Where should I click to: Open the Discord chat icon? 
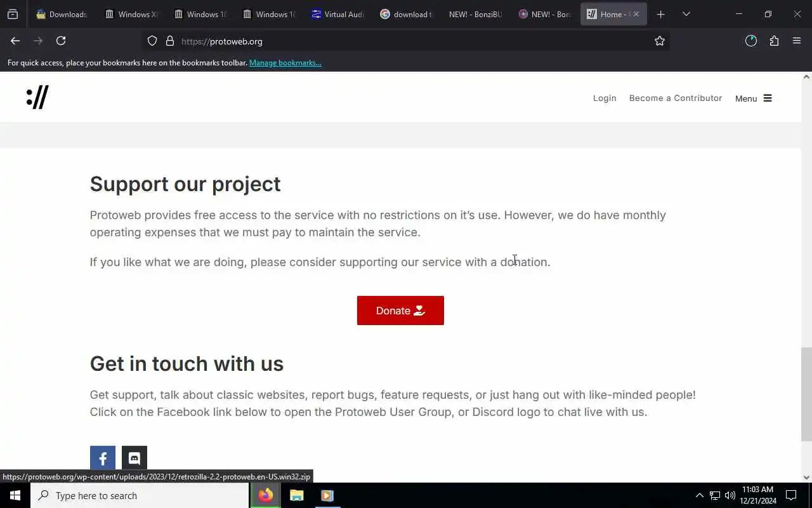pyautogui.click(x=134, y=458)
